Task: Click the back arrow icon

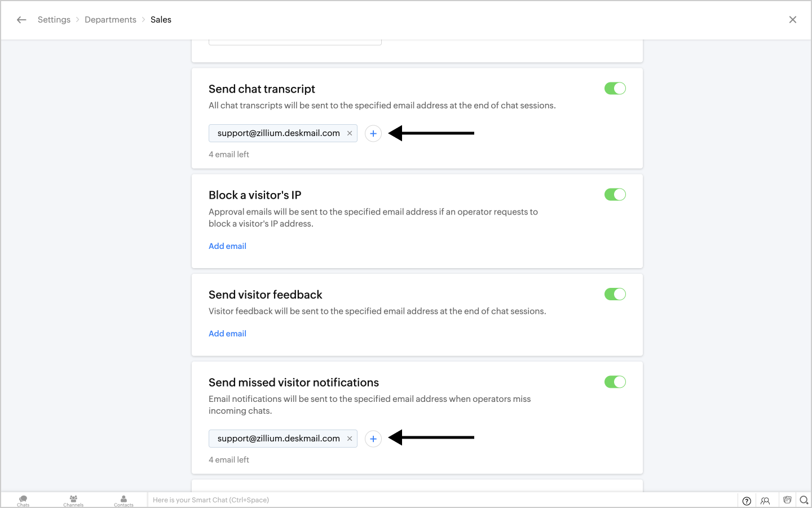Action: pos(21,20)
